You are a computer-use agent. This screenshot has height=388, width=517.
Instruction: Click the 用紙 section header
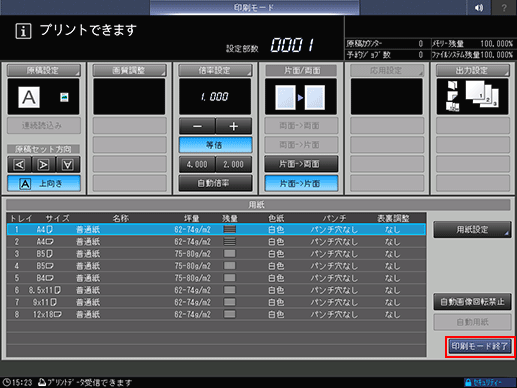(x=258, y=205)
